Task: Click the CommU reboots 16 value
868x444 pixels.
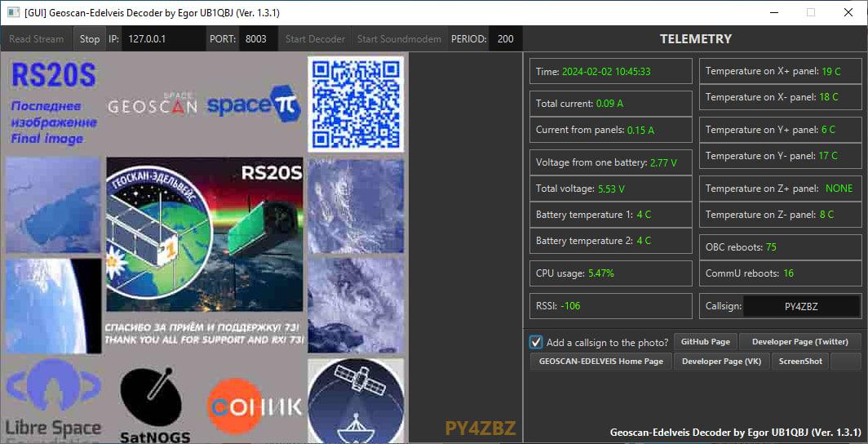Action: coord(788,273)
